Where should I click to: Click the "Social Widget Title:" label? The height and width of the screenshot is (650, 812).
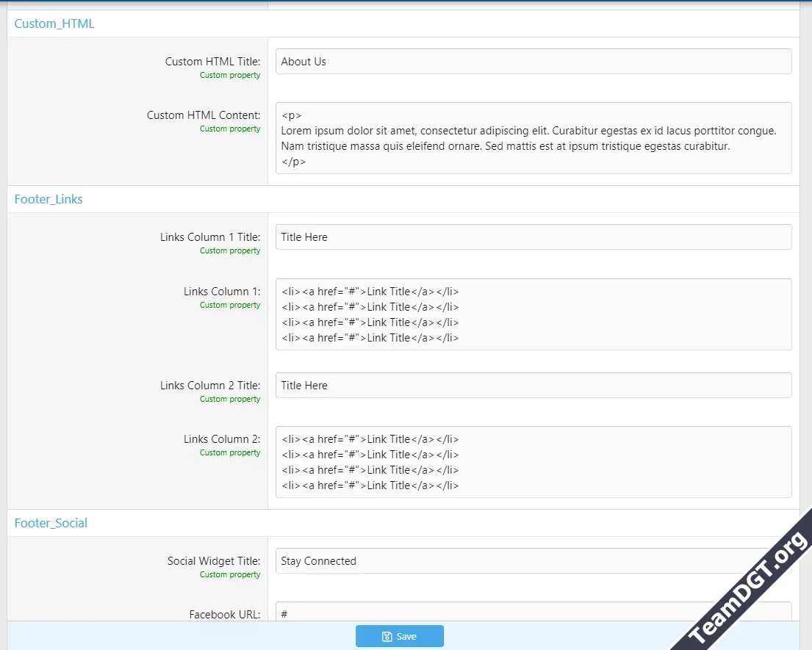tap(214, 561)
